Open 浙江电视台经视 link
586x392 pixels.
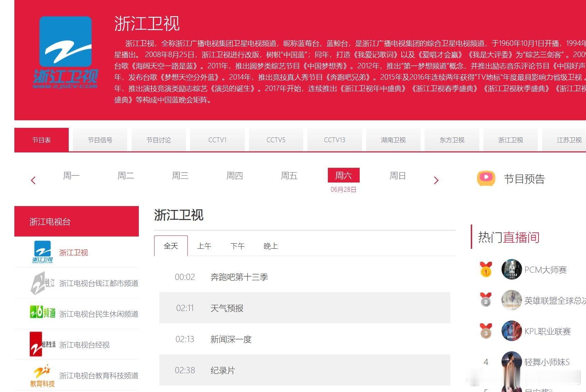coord(84,345)
